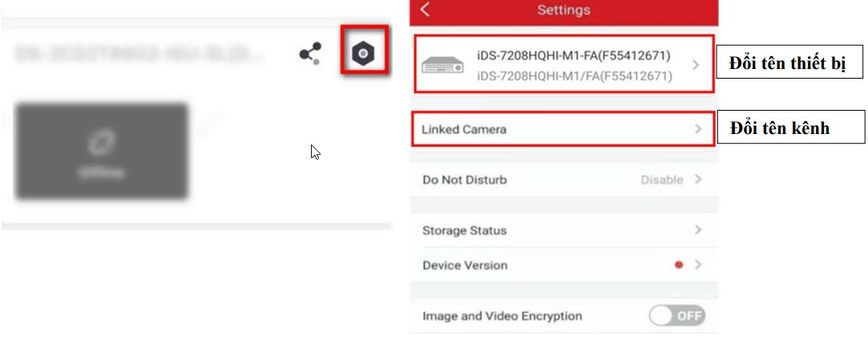
Task: Open device settings via hexagon gear icon
Action: coord(364,54)
